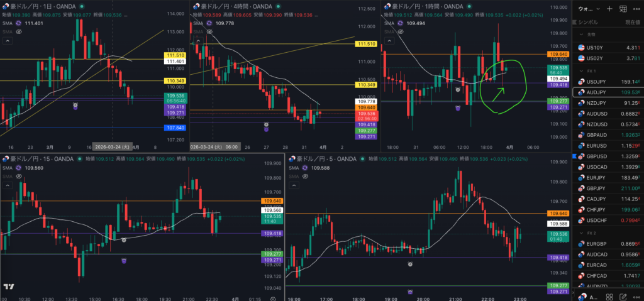Open the watchlist three-dots options menu
Image resolution: width=644 pixels, height=301 pixels.
(636, 8)
